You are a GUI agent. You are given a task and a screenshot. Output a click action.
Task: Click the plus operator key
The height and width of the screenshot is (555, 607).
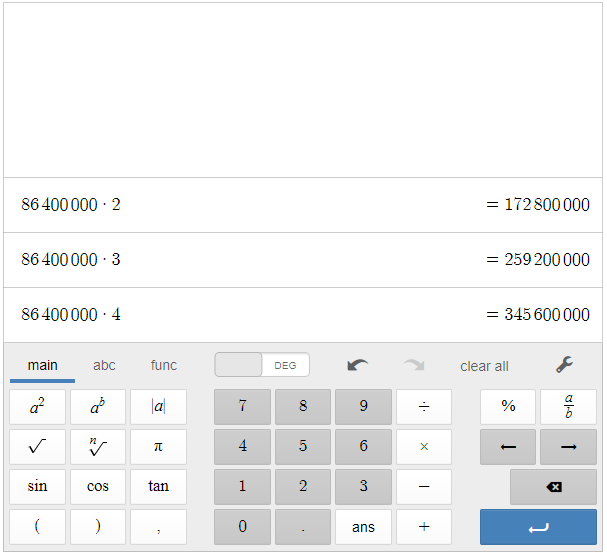424,527
